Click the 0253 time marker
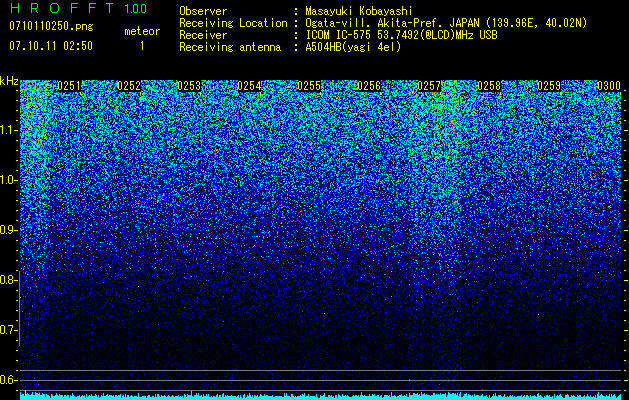 189,86
